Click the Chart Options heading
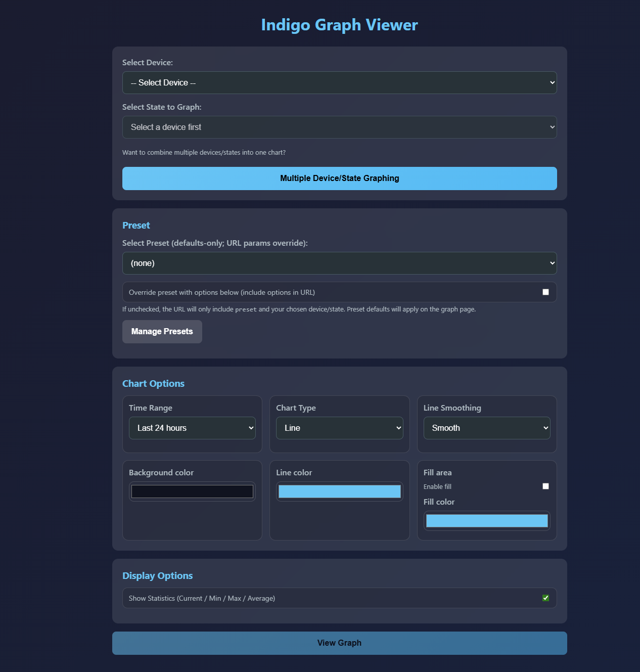 [153, 383]
